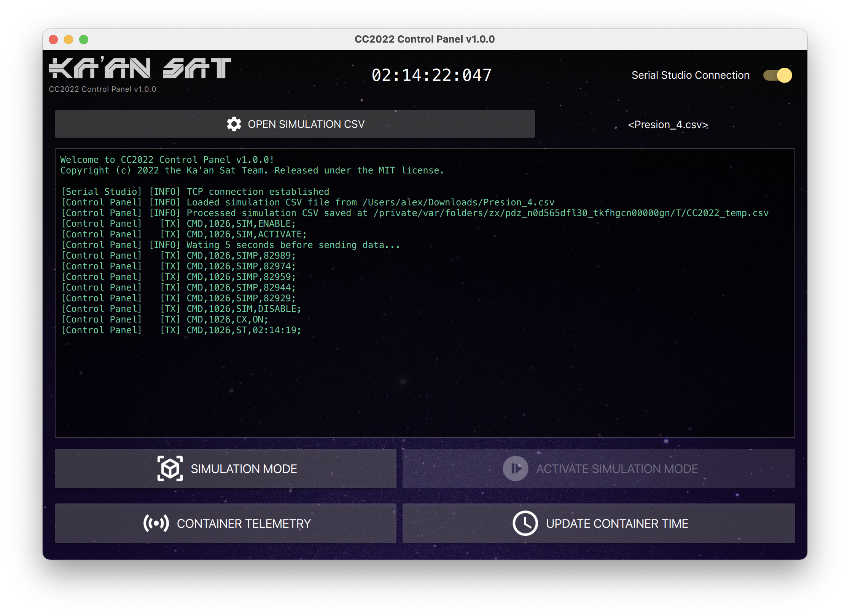The height and width of the screenshot is (616, 850).
Task: Toggle the Serial Studio Connection switch
Action: [x=777, y=75]
